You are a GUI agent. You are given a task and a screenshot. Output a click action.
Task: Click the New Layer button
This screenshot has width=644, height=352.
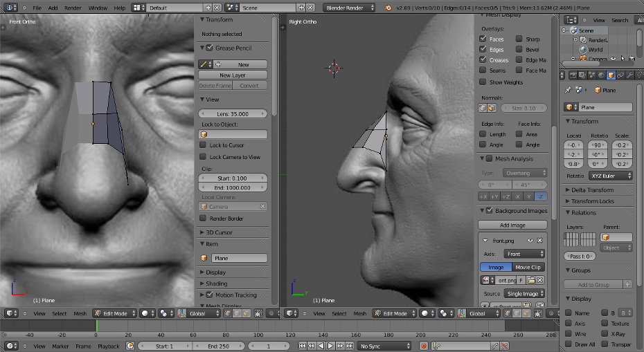233,75
